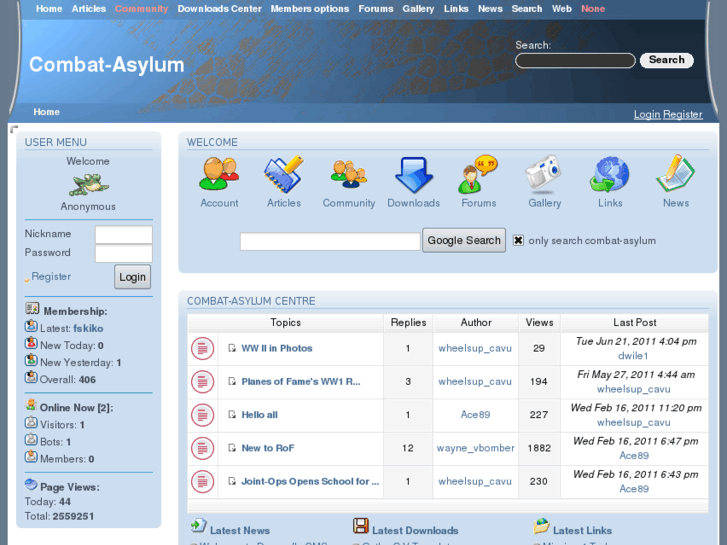Follow the Register link in header bar
Viewport: 727px width, 545px height.
(682, 114)
